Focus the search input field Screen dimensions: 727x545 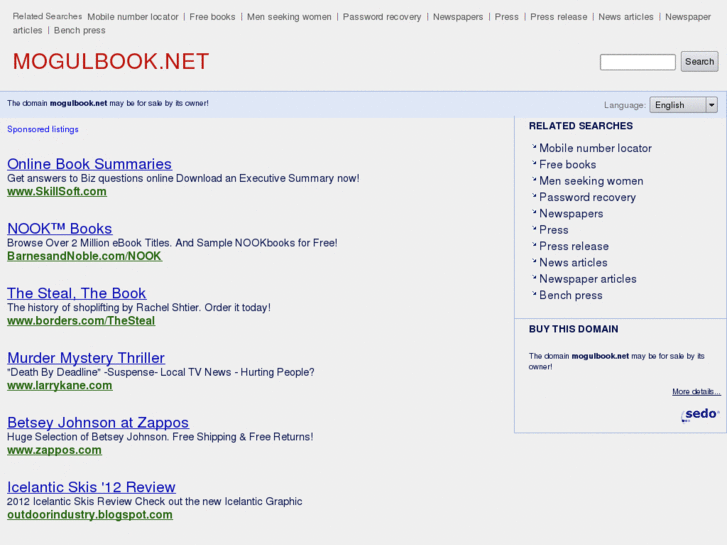(x=638, y=62)
